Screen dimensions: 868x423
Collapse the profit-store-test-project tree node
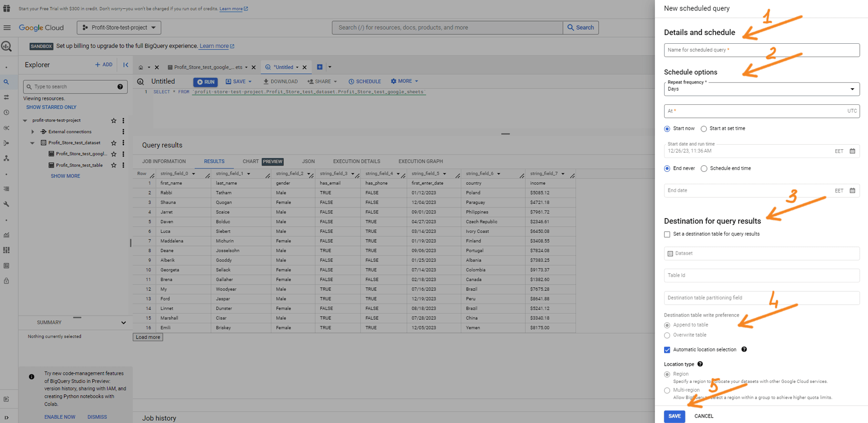(x=25, y=121)
